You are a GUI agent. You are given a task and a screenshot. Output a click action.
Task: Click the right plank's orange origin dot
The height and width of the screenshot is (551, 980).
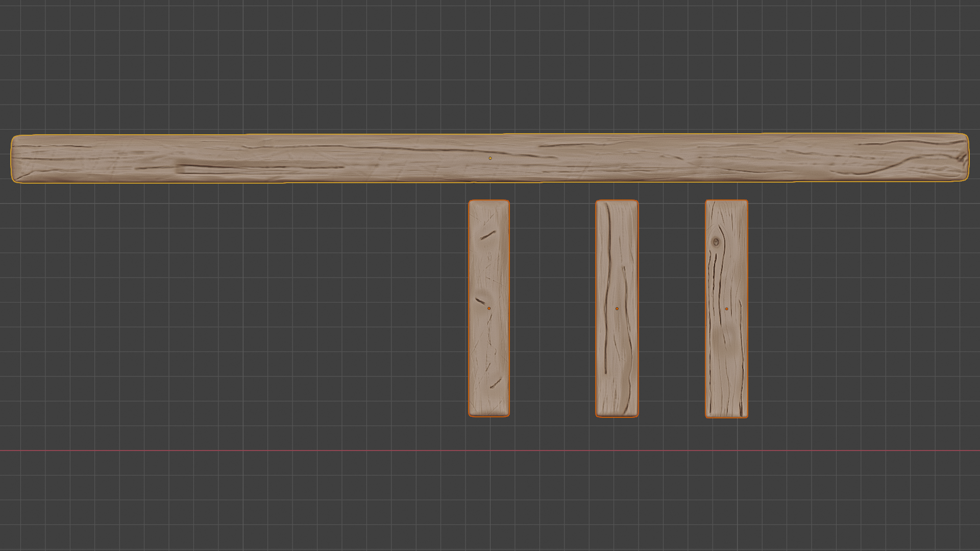coord(726,308)
